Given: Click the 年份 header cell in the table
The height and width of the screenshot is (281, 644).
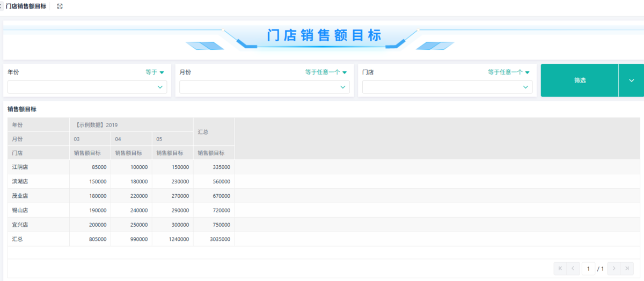Looking at the screenshot, I should click(39, 125).
